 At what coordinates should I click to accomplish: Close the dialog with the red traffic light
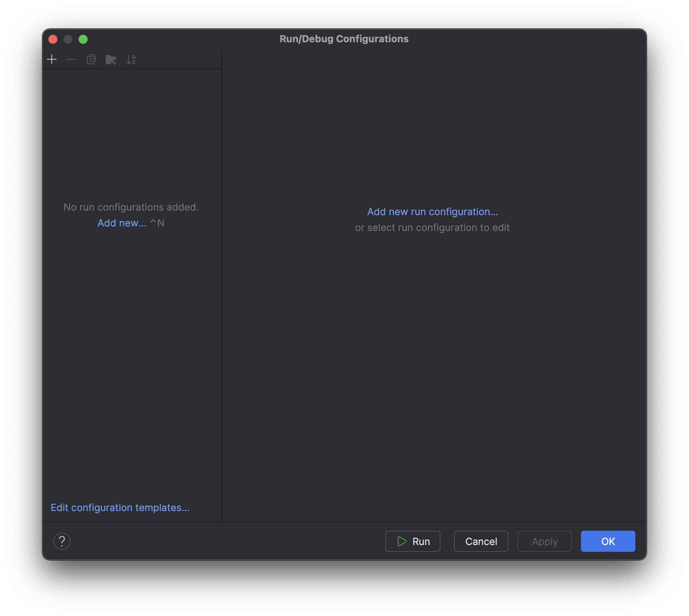pyautogui.click(x=53, y=39)
